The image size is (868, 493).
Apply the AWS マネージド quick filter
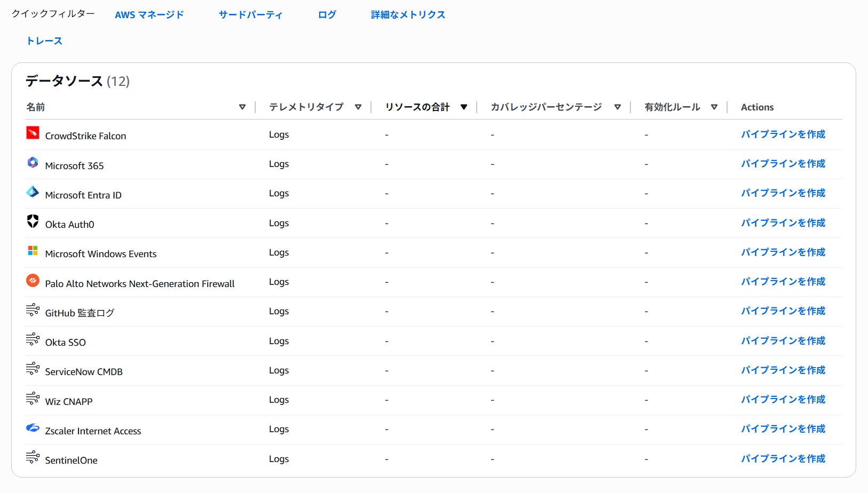pos(149,15)
